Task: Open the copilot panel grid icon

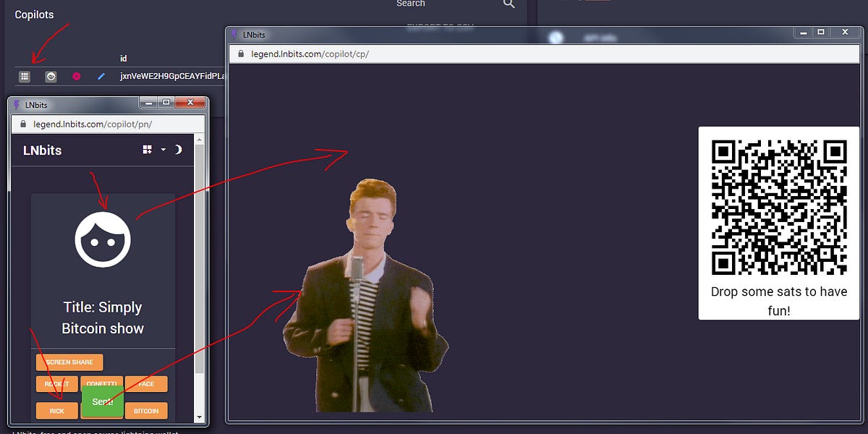Action: tap(25, 75)
